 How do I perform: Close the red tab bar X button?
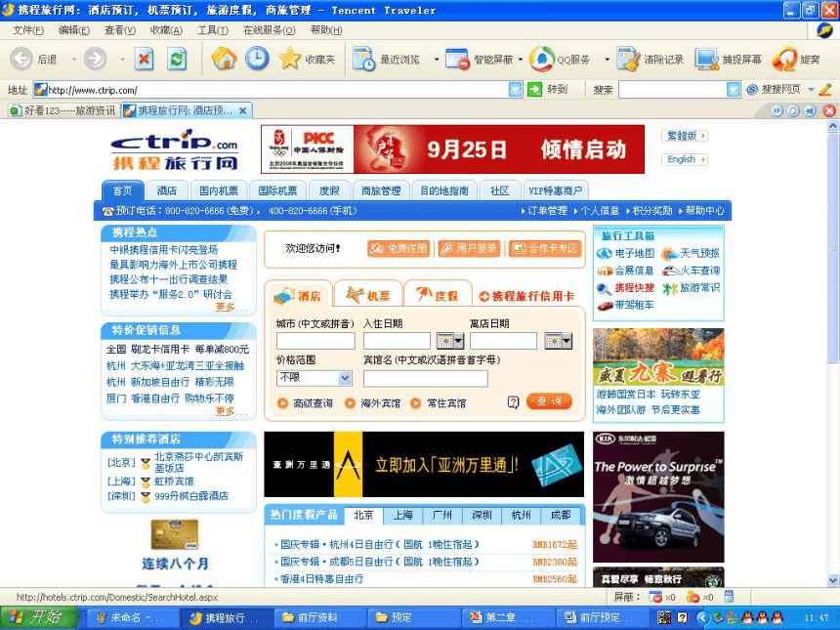(x=829, y=111)
